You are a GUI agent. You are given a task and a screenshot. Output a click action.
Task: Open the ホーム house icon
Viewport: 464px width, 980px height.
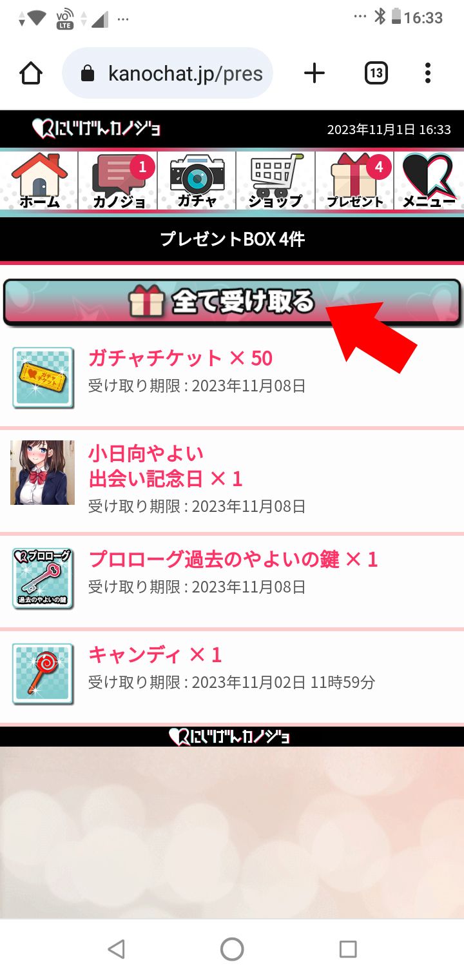point(39,181)
